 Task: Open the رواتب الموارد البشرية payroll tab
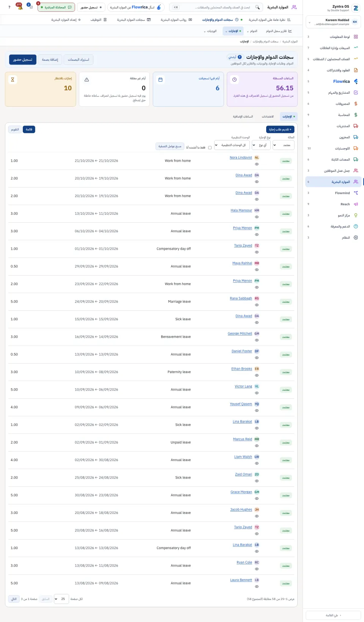176,20
